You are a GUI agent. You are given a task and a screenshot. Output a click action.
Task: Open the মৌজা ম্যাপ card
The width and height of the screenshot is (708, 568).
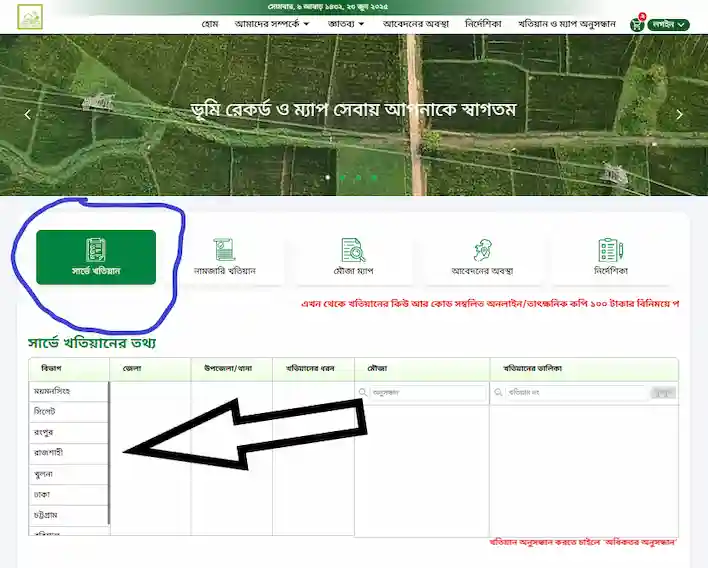pyautogui.click(x=354, y=257)
